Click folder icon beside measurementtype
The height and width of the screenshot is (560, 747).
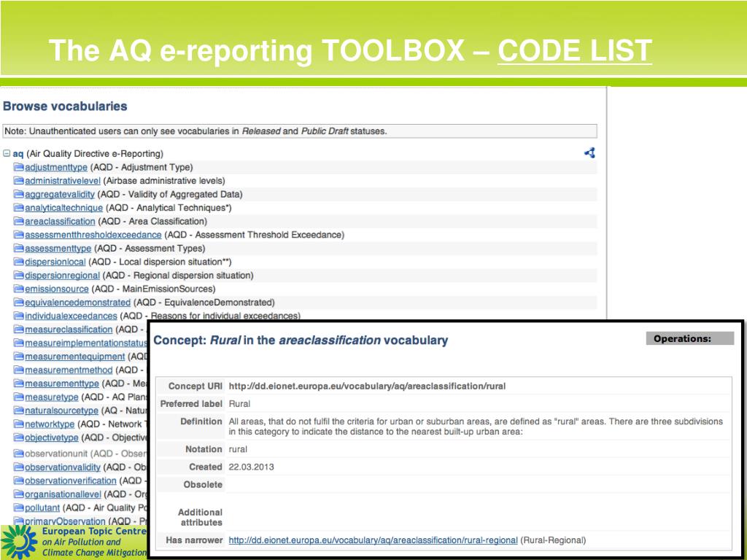[x=18, y=384]
